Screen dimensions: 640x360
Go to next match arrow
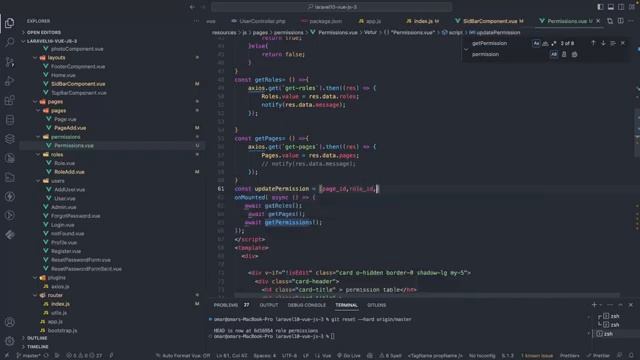pyautogui.click(x=603, y=43)
